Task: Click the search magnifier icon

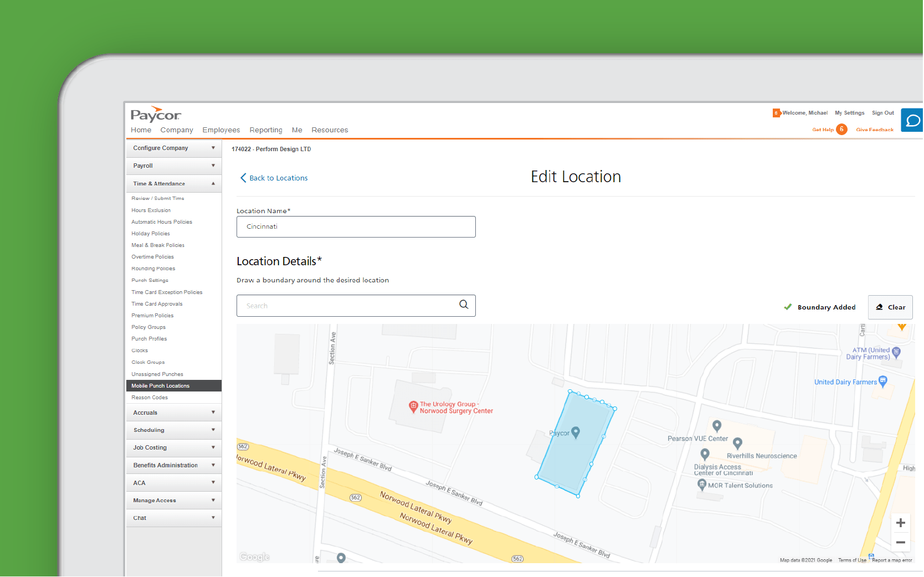Action: point(464,304)
